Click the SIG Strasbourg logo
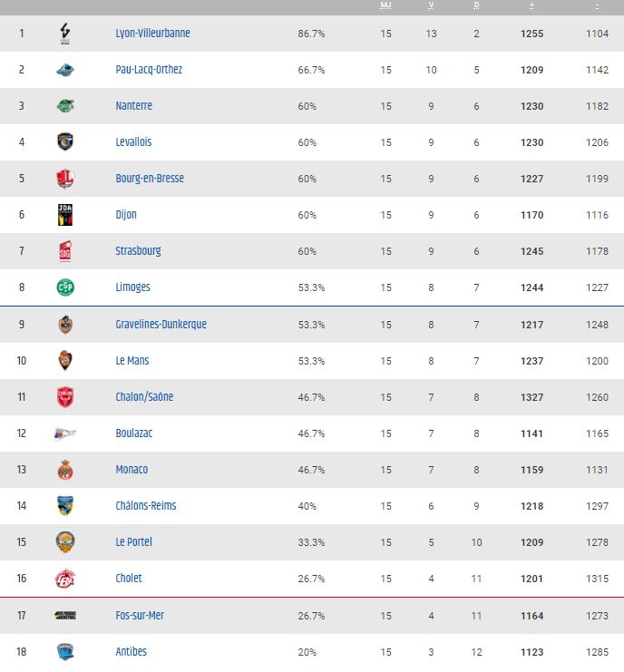 click(65, 251)
